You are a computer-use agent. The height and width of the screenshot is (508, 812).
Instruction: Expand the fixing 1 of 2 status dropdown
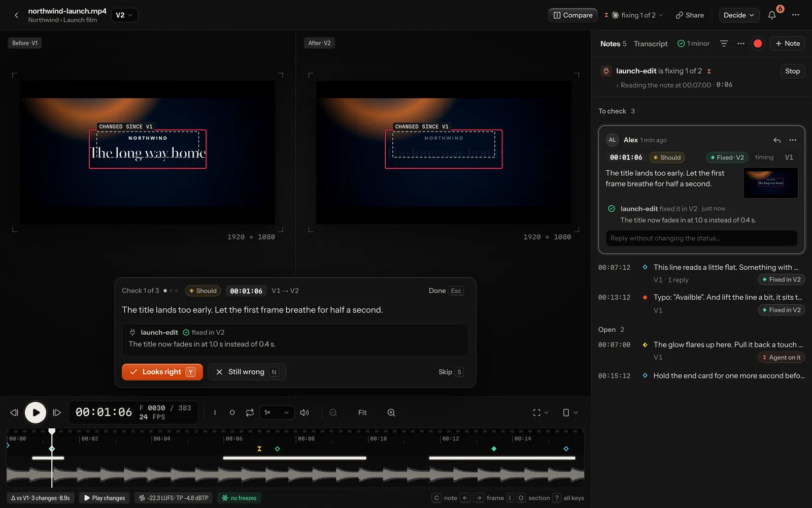[634, 15]
